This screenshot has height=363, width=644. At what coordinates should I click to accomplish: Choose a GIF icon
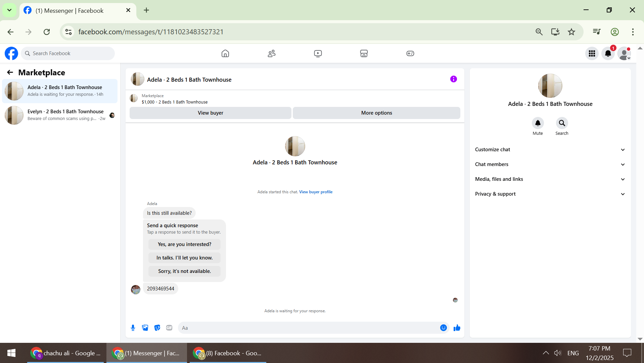pyautogui.click(x=169, y=328)
